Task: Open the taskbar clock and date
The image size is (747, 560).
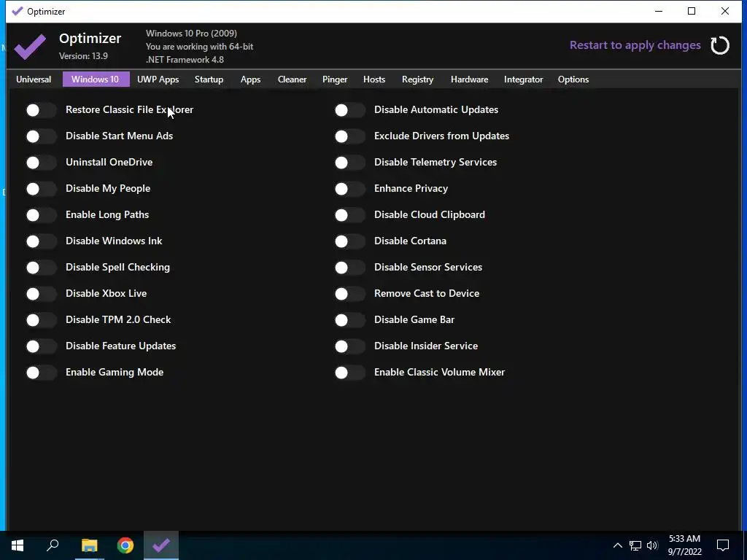Action: [684, 545]
